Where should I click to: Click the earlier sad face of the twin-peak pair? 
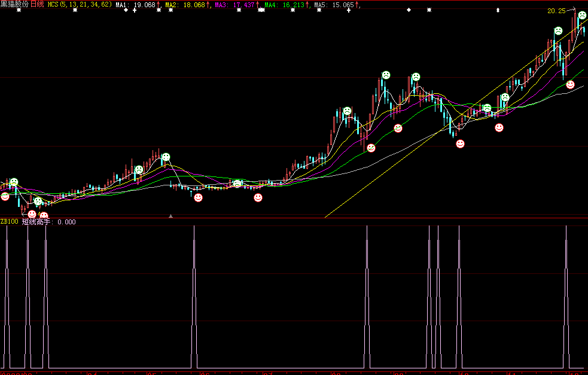(x=385, y=75)
